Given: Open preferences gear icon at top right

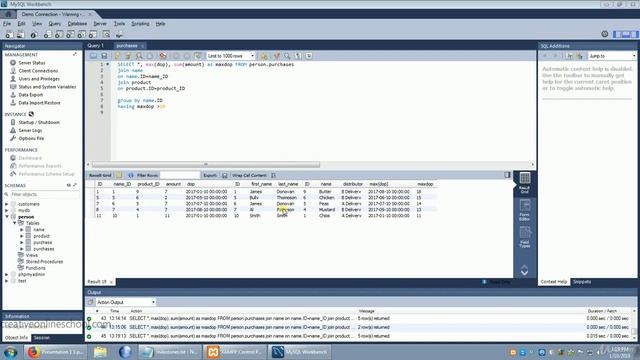Looking at the screenshot, I should [604, 34].
